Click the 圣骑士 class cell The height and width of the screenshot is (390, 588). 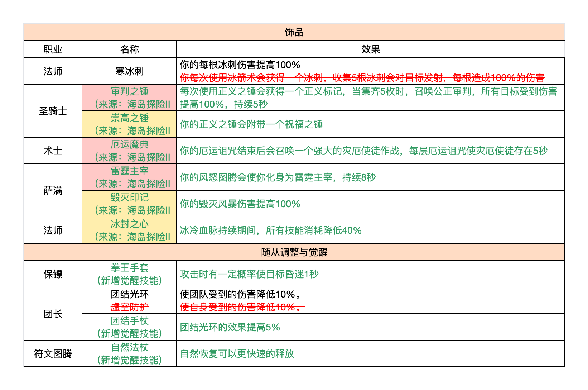click(53, 111)
